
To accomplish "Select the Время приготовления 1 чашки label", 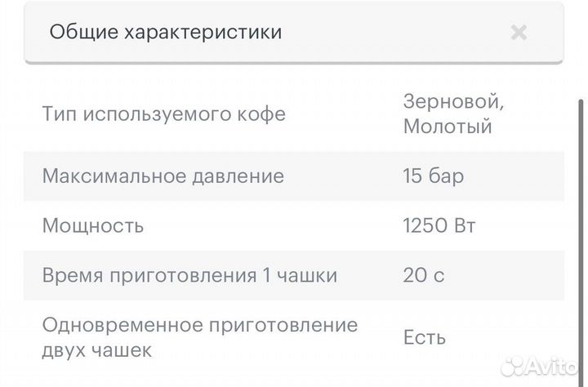I will (189, 276).
